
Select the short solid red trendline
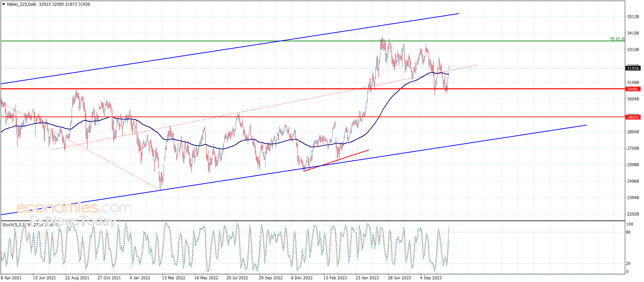coord(336,160)
